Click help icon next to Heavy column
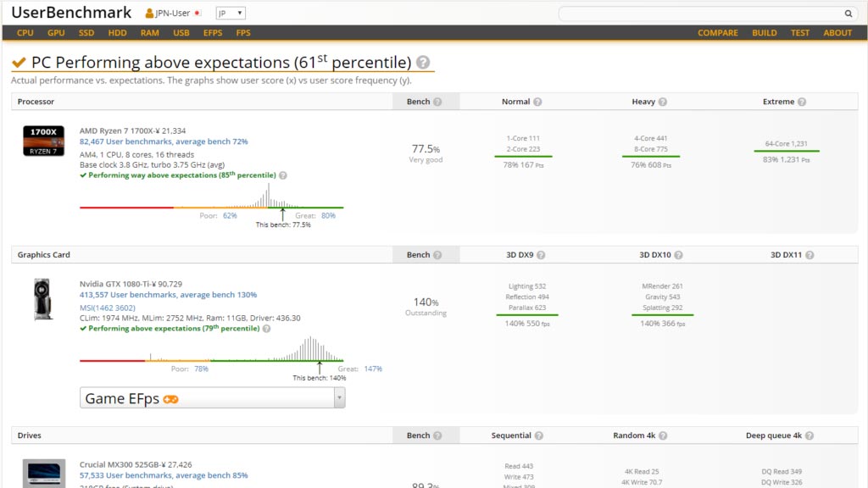 663,102
